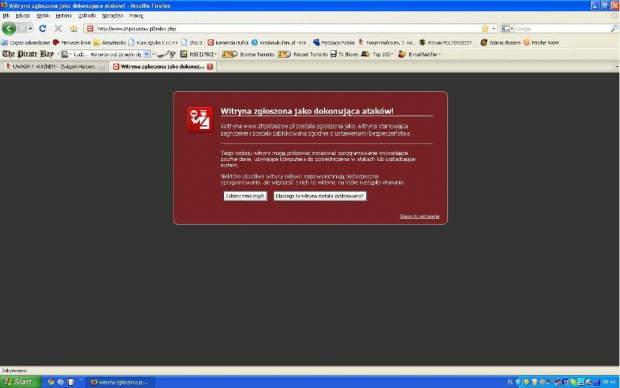This screenshot has height=388, width=620.
Task: Open the Często odwiedzane bookmark
Action: 26,42
